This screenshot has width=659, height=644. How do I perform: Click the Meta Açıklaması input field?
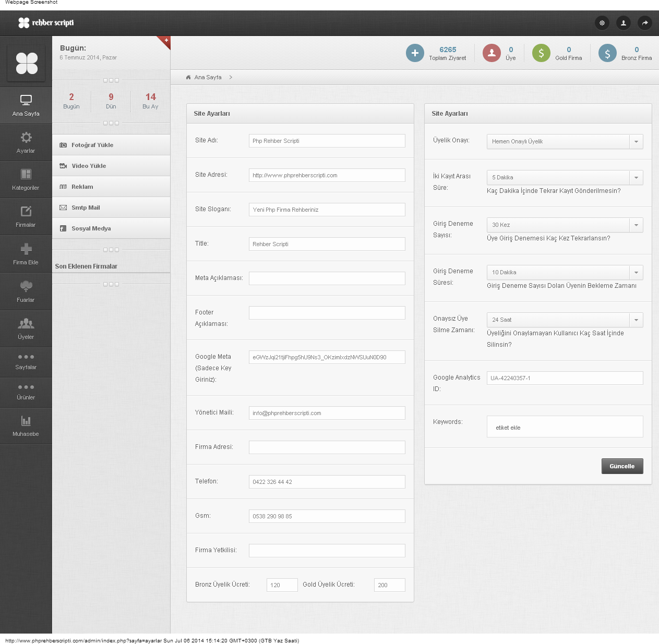coord(327,278)
